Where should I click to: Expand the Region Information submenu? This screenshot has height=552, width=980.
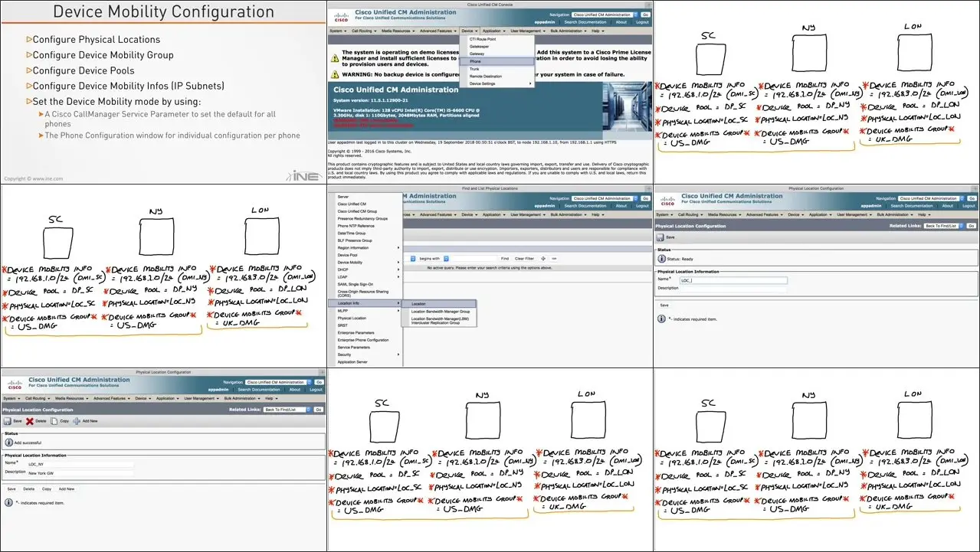tap(398, 248)
